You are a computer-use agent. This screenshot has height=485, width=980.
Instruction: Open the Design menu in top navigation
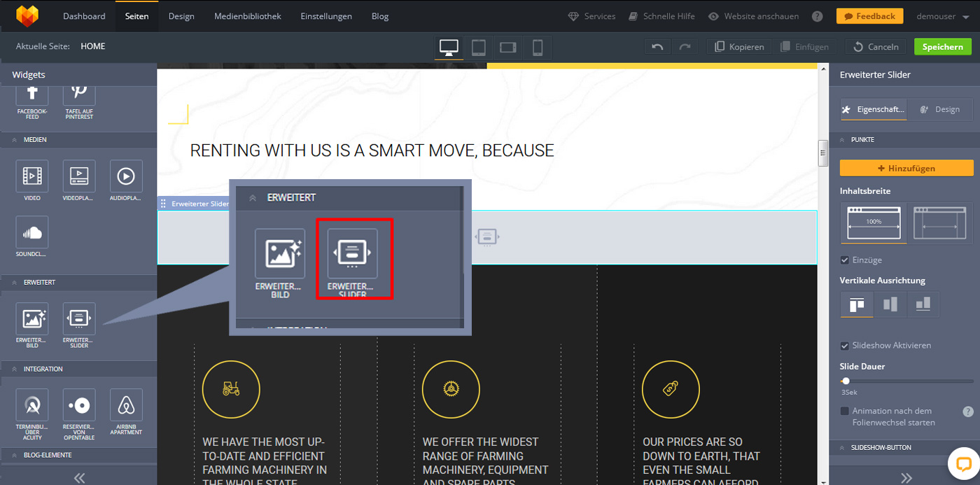(x=181, y=16)
